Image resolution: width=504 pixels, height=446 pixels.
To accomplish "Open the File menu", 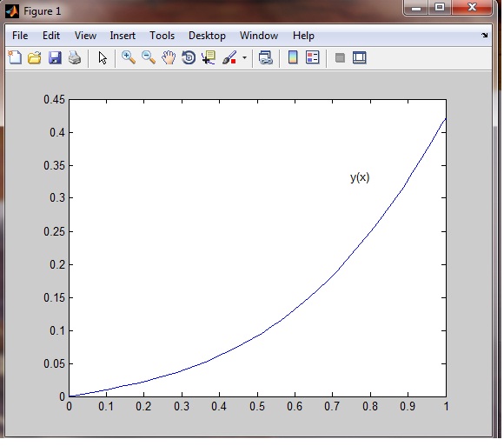I will tap(20, 36).
